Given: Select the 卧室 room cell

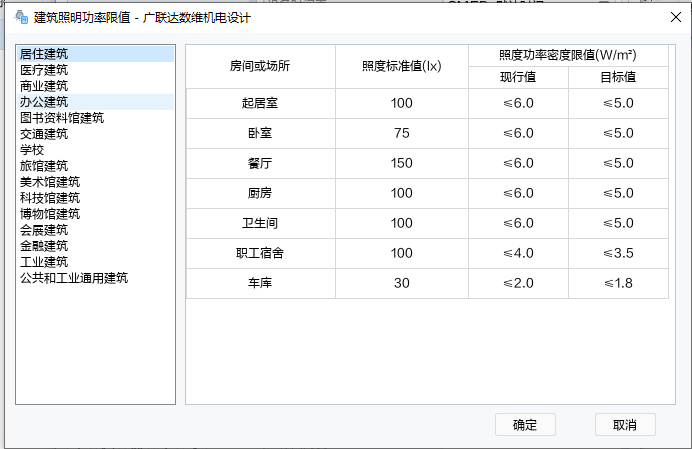Looking at the screenshot, I should coord(260,133).
